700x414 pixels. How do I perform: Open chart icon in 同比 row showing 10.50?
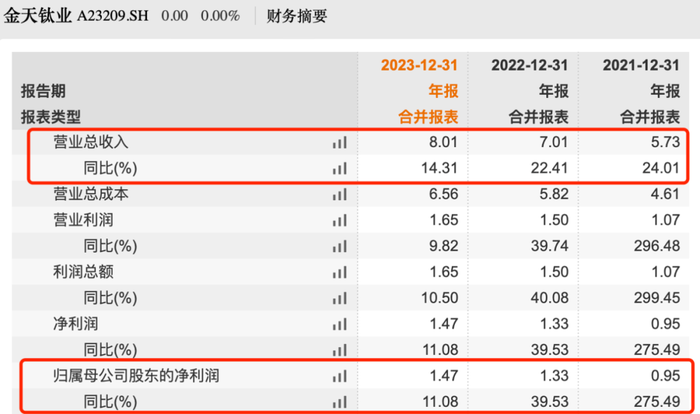click(339, 298)
